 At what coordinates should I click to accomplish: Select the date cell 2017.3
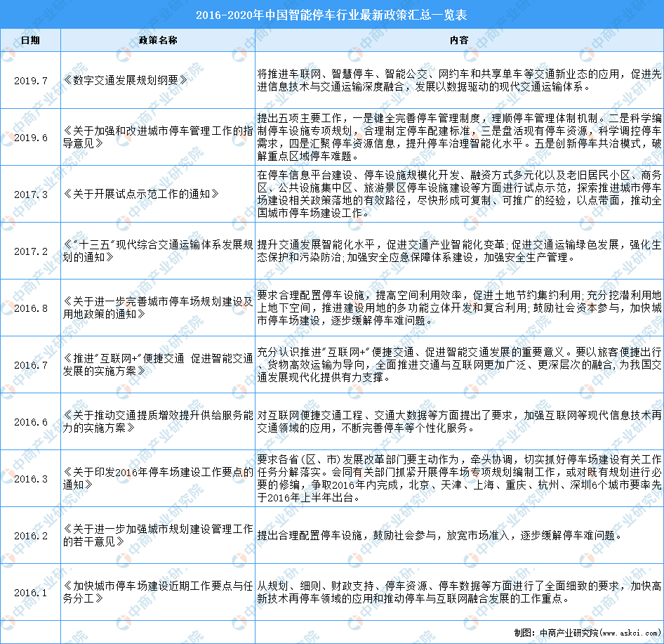(x=30, y=195)
